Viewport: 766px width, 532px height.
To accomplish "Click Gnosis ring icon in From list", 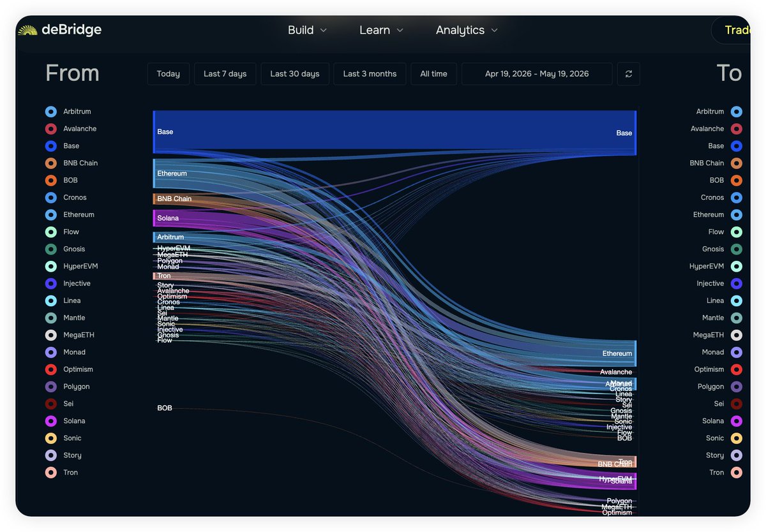I will (x=51, y=249).
